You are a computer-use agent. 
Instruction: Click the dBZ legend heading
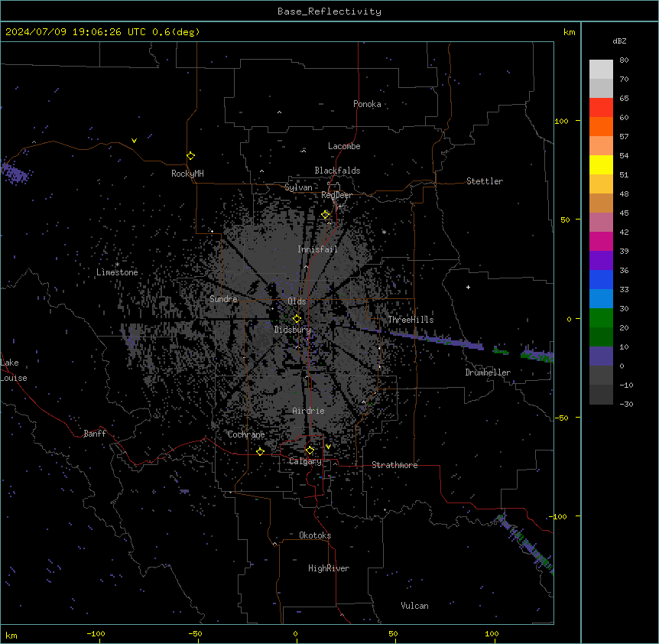(619, 41)
